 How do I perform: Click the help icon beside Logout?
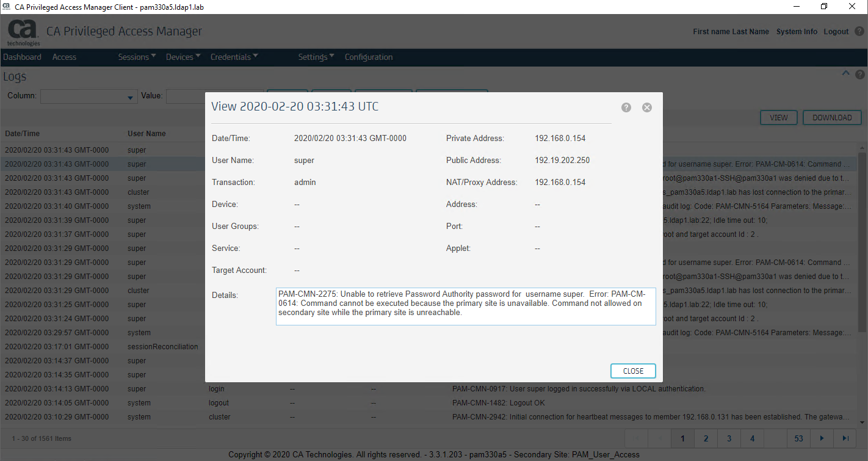click(x=859, y=31)
